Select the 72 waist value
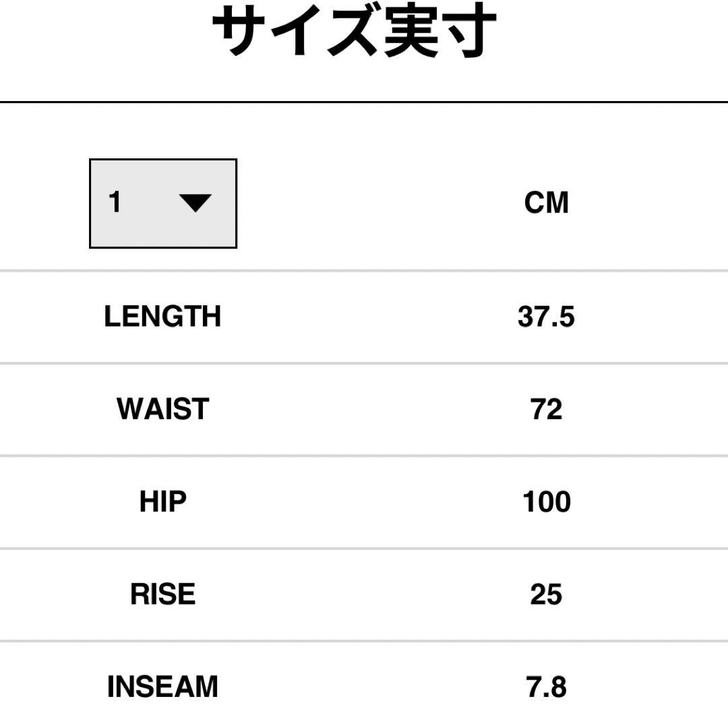The image size is (728, 728). pos(546,409)
